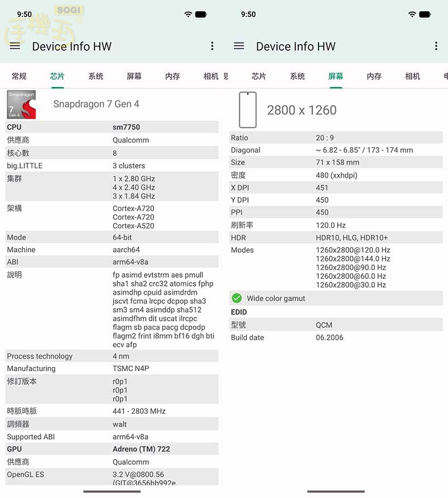Open the 相机 tab in right screen
The image size is (448, 498).
pos(412,76)
